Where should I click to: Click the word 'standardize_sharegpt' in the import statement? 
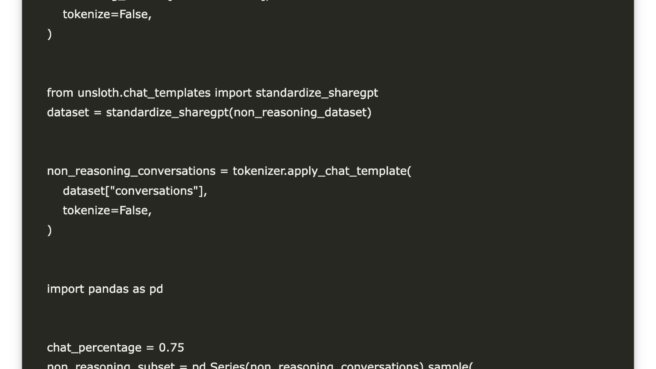(x=317, y=93)
